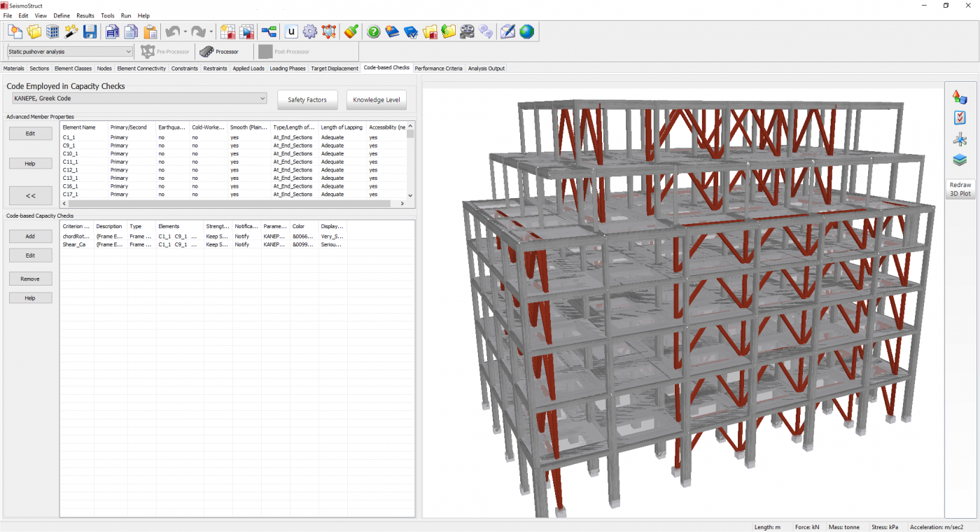
Task: Undo the last action
Action: click(172, 31)
